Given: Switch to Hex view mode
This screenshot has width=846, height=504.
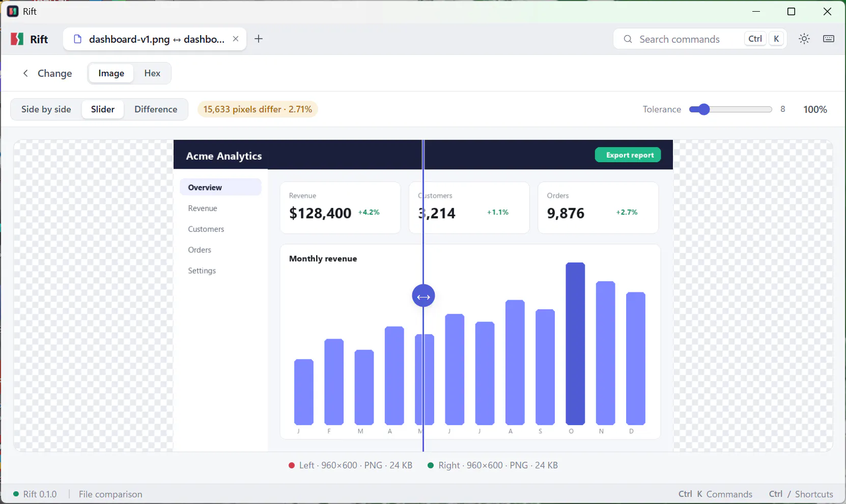Looking at the screenshot, I should pyautogui.click(x=152, y=73).
